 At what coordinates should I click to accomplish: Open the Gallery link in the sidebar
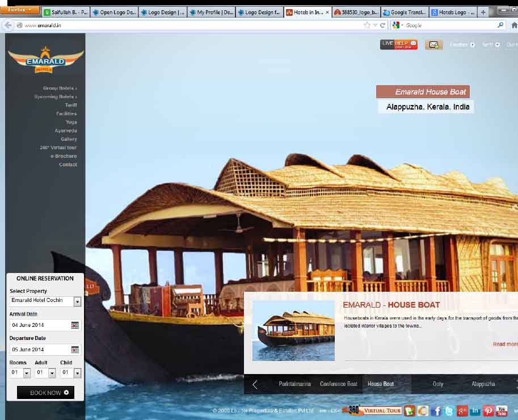tap(69, 139)
